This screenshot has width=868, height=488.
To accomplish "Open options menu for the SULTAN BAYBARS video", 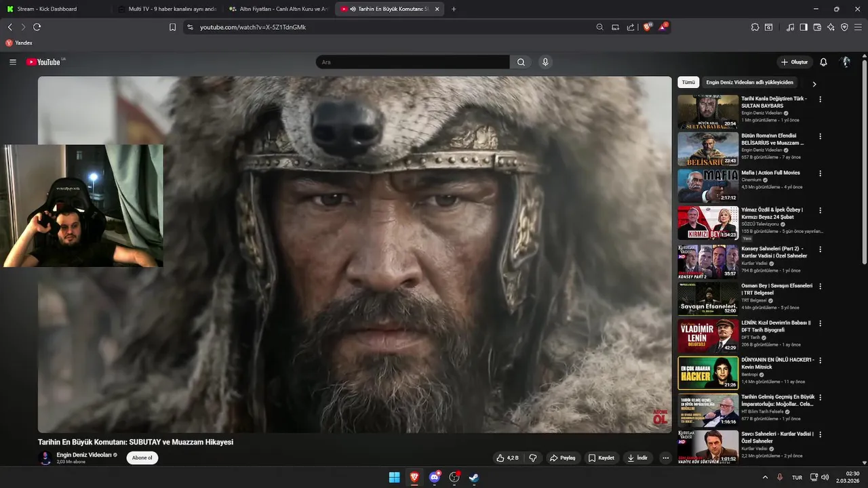I will point(820,99).
